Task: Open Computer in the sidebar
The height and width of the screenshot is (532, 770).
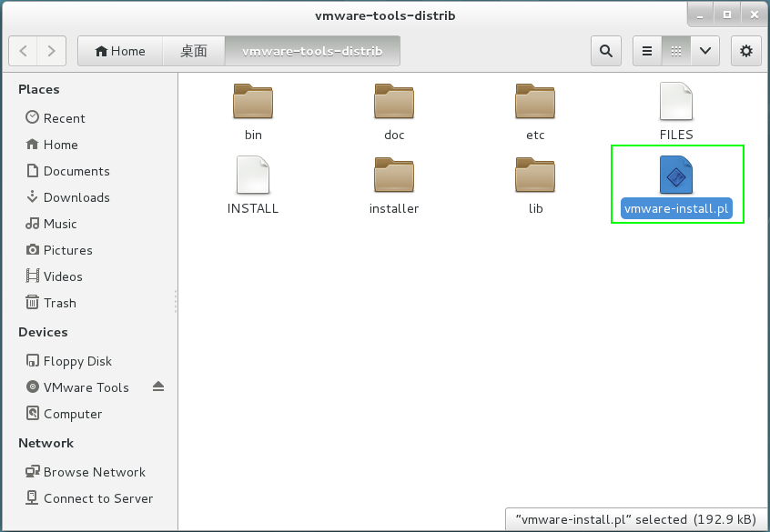Action: coord(64,414)
